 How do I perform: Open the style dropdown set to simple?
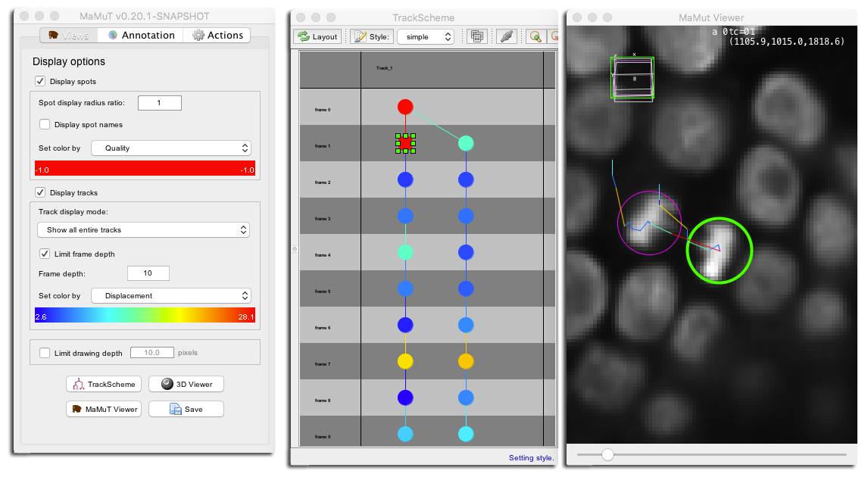[426, 36]
